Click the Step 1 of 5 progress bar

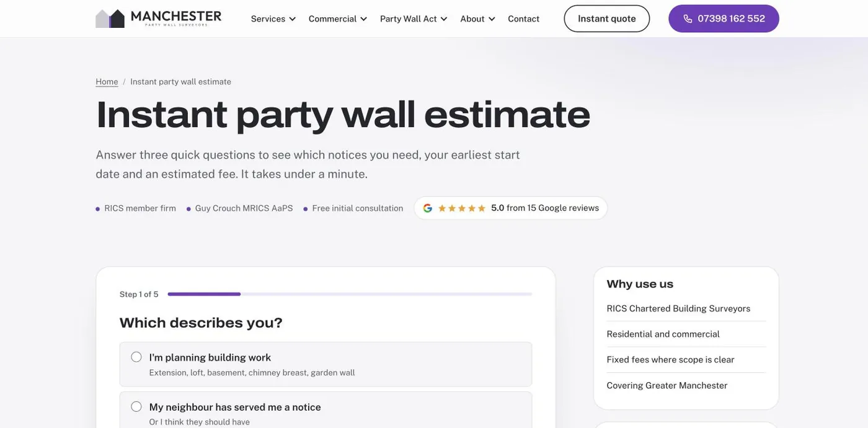pos(350,294)
